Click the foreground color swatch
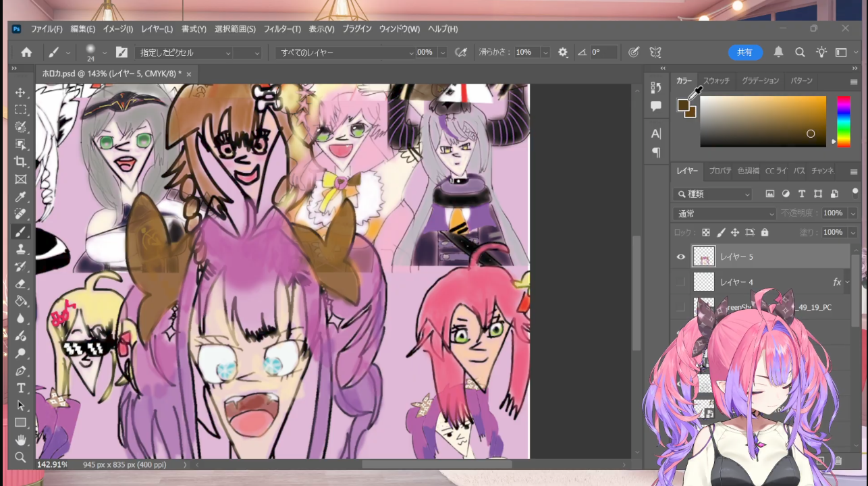The height and width of the screenshot is (486, 868). point(683,105)
